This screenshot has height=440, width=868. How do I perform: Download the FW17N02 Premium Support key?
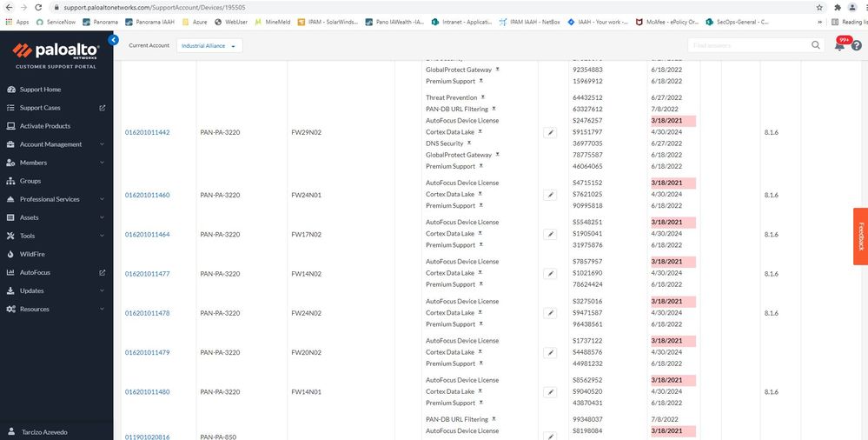point(481,244)
